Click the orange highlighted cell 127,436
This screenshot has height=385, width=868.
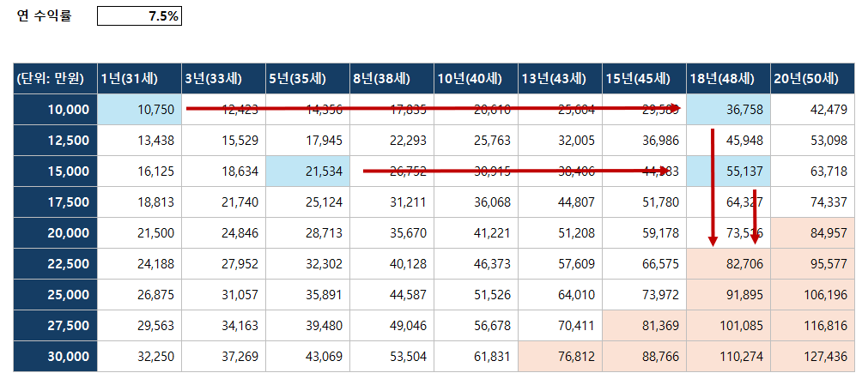813,357
